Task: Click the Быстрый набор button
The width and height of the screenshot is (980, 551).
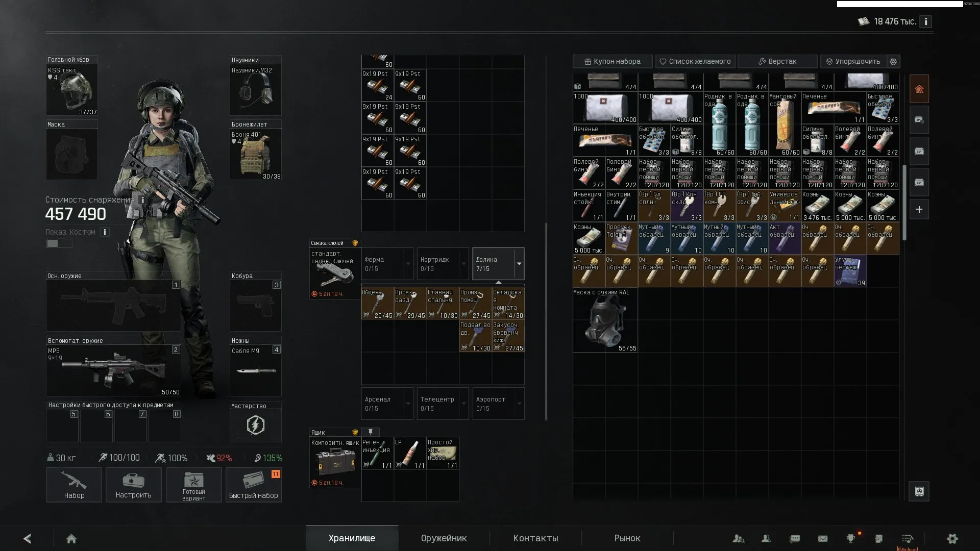Action: 253,485
